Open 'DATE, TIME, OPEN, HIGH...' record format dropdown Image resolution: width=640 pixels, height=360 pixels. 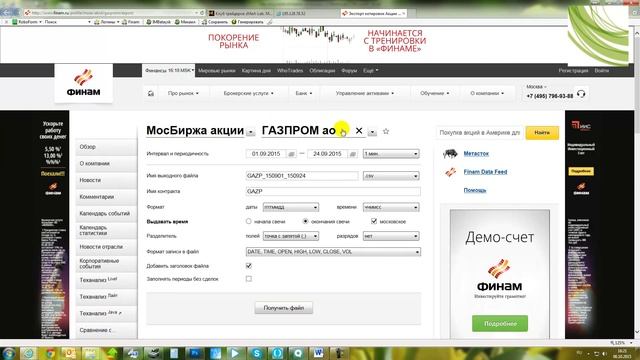point(333,252)
